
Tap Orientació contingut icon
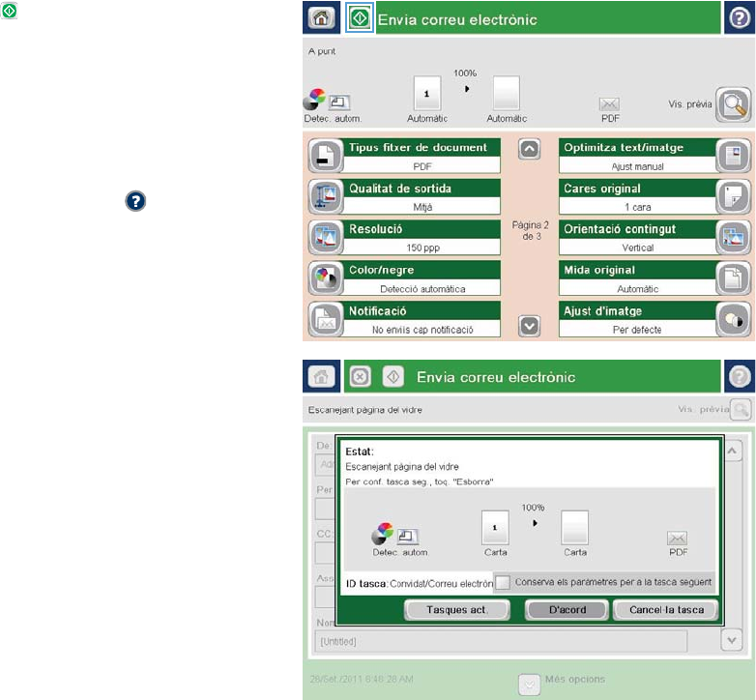pyautogui.click(x=733, y=237)
